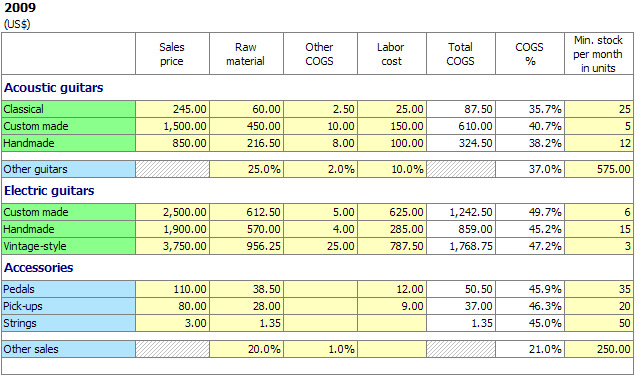Select electric Custom made COGS 49.7%

tap(530, 212)
